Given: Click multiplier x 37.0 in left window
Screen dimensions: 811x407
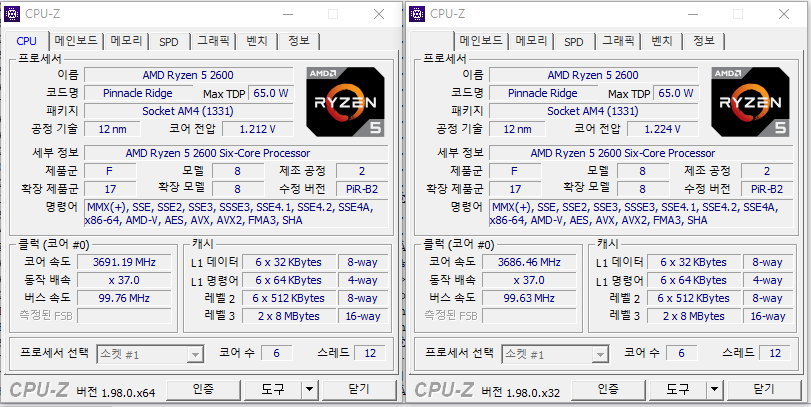Looking at the screenshot, I should point(124,280).
